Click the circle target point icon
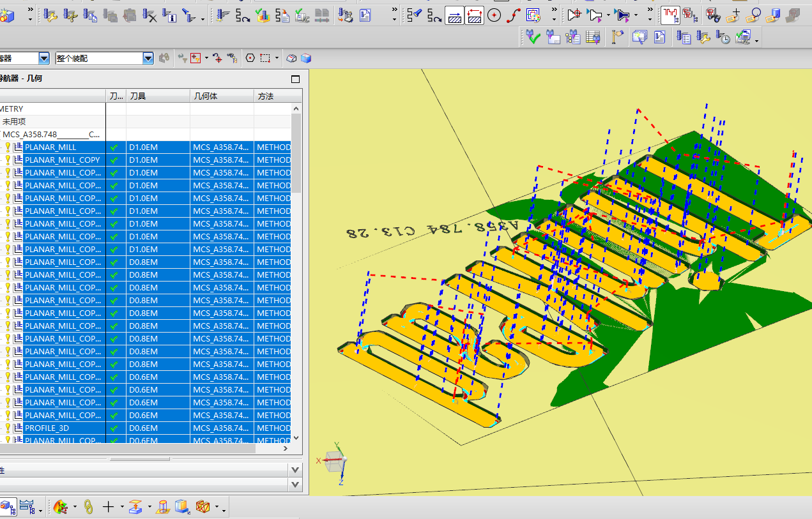 click(x=494, y=15)
